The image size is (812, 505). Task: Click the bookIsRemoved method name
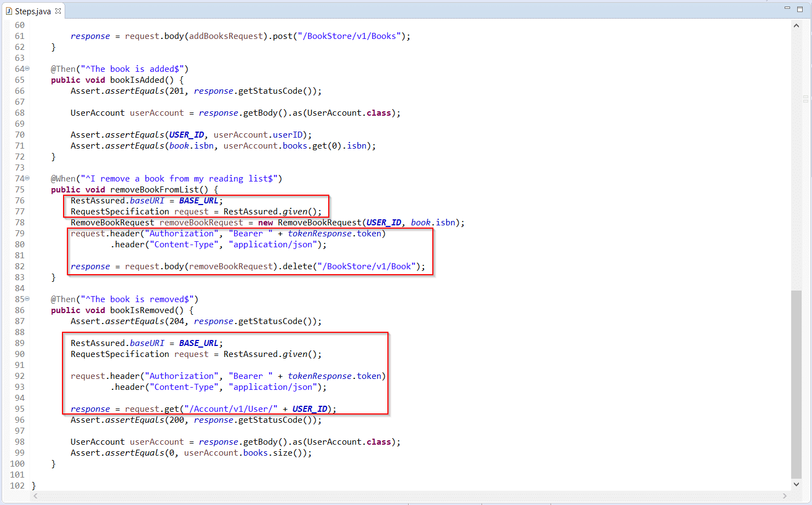click(142, 310)
